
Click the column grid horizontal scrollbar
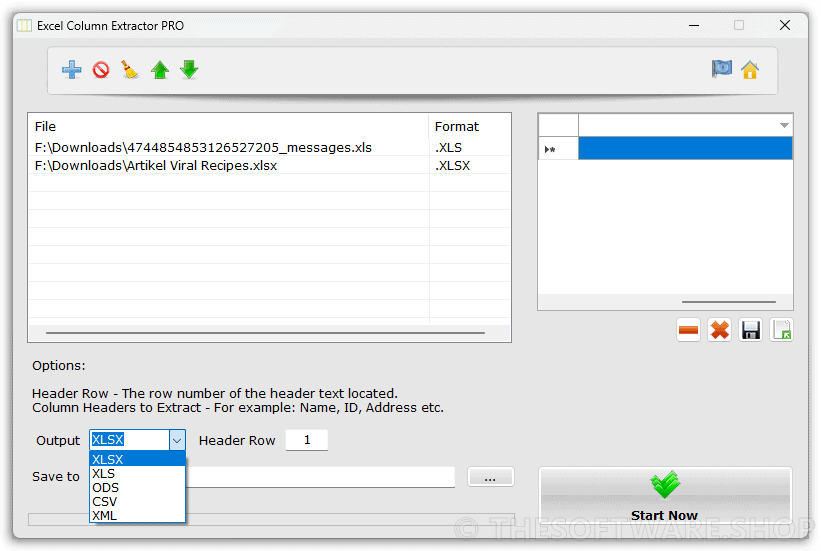coord(728,302)
